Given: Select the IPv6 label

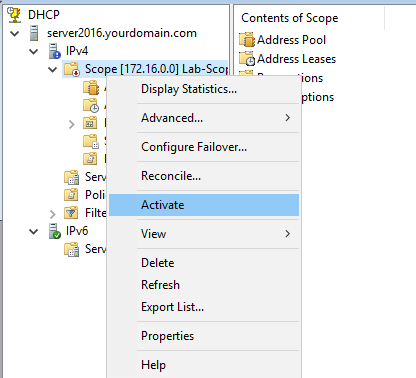Looking at the screenshot, I should coord(77,231).
